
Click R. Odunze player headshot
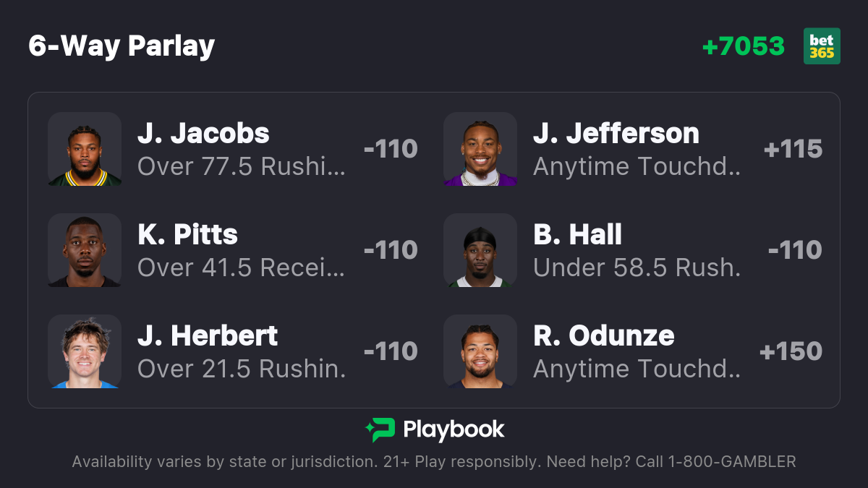click(x=480, y=351)
